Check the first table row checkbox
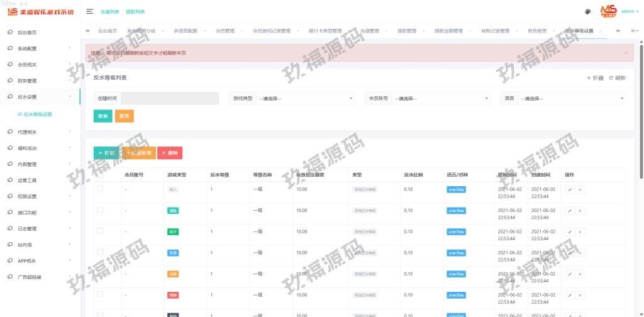The width and height of the screenshot is (644, 317). click(x=100, y=189)
